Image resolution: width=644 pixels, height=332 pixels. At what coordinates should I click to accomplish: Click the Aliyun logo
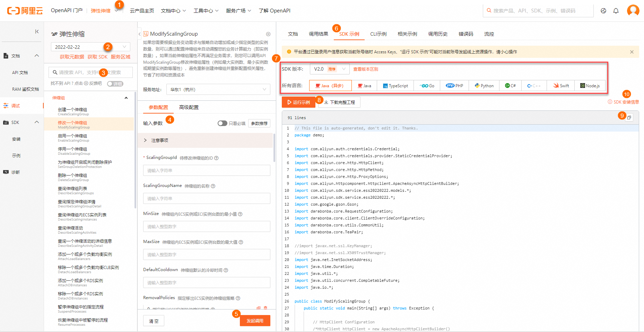pos(25,11)
